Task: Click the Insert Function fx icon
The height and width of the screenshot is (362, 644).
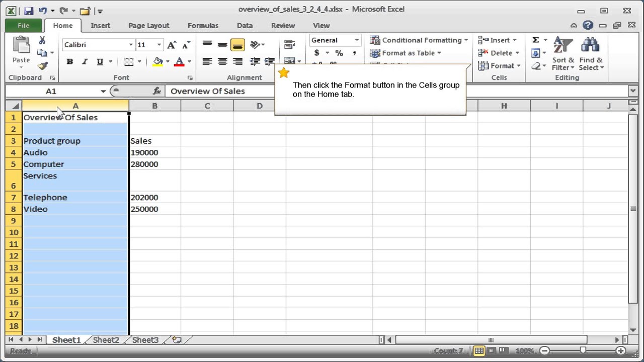Action: coord(157,91)
